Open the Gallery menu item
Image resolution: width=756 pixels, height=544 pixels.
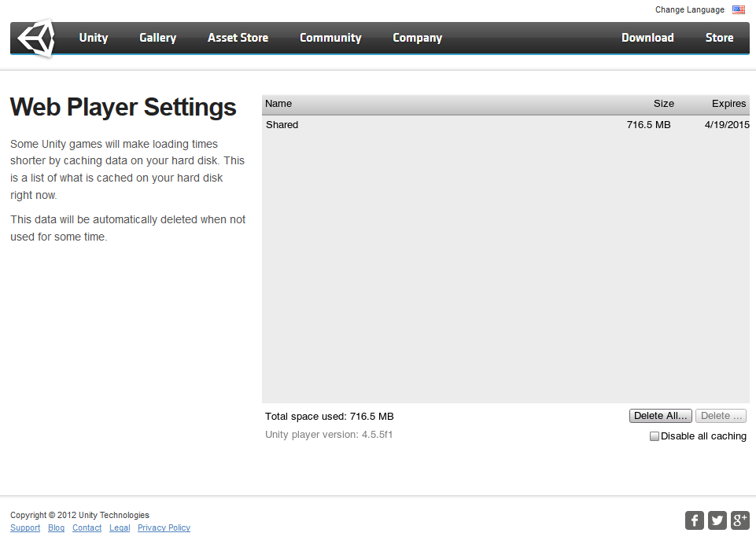(x=157, y=38)
